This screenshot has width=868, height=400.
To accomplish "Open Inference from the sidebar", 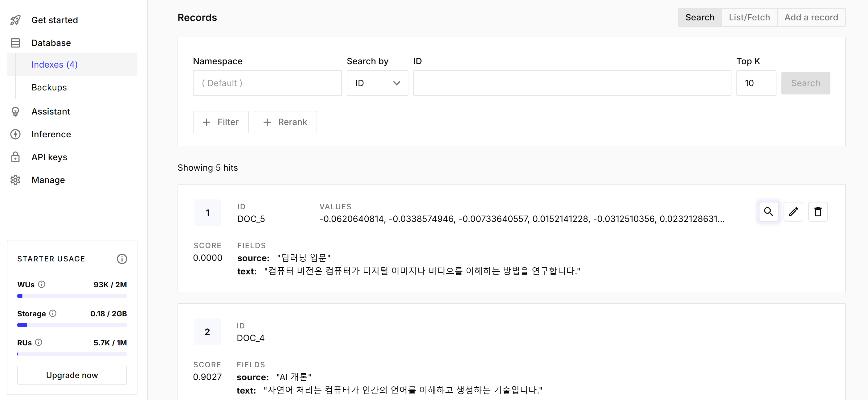I will pyautogui.click(x=51, y=134).
